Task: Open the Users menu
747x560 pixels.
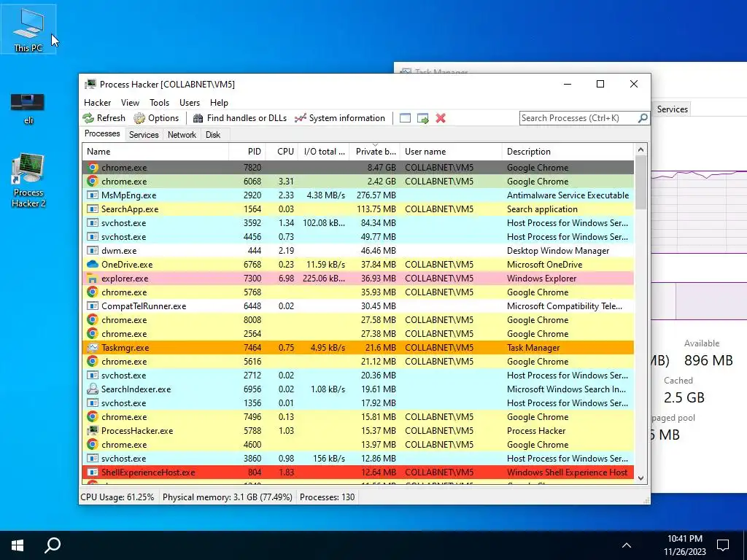Action: [190, 103]
